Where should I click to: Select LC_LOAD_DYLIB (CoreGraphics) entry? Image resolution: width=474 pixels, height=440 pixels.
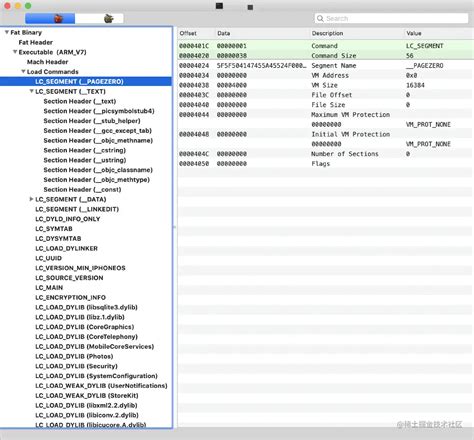pos(85,327)
